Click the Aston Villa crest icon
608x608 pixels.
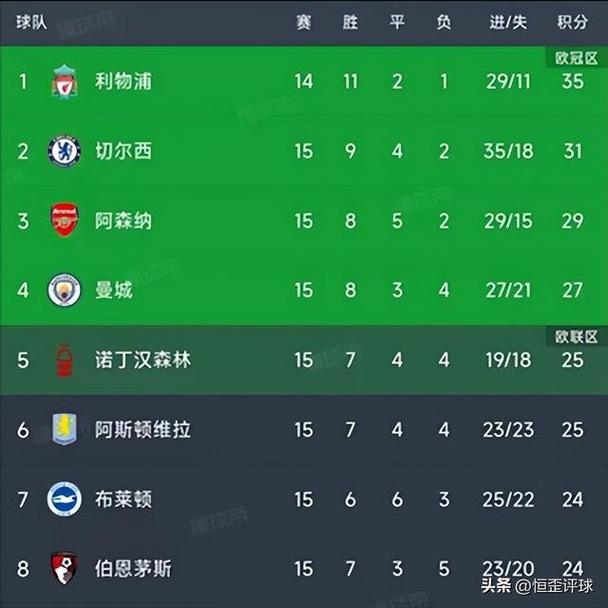(65, 429)
